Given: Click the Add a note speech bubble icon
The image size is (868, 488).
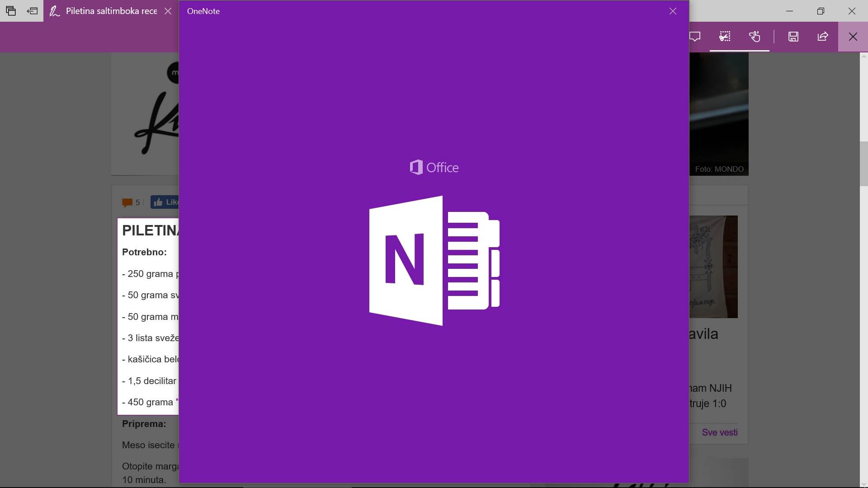Looking at the screenshot, I should 695,37.
